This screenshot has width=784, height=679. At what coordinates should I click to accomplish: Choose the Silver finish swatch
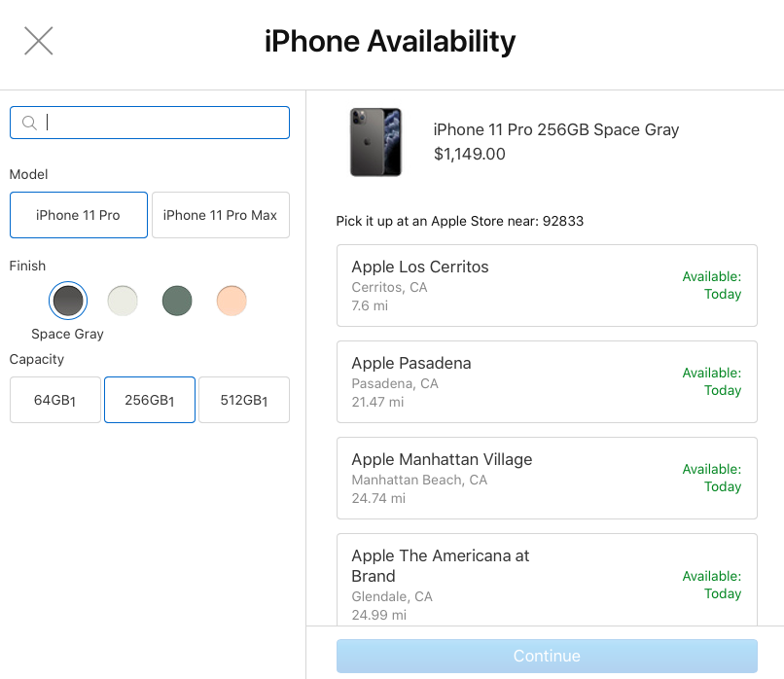(x=123, y=301)
